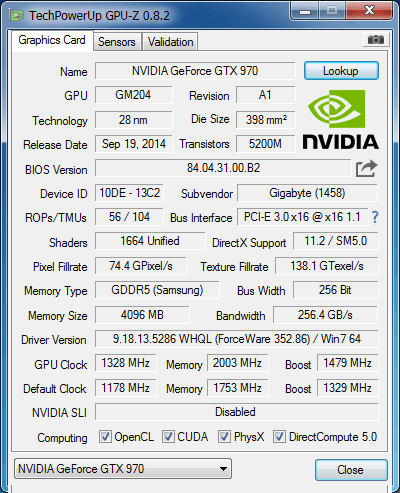Select the Graphics Card tab
The height and width of the screenshot is (493, 400).
click(52, 40)
